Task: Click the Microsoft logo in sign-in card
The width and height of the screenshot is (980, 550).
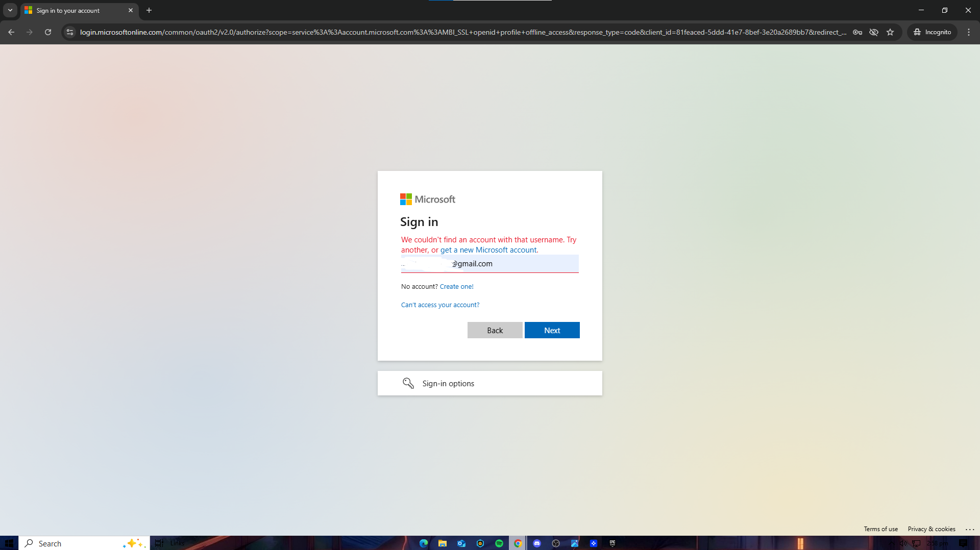Action: [427, 199]
